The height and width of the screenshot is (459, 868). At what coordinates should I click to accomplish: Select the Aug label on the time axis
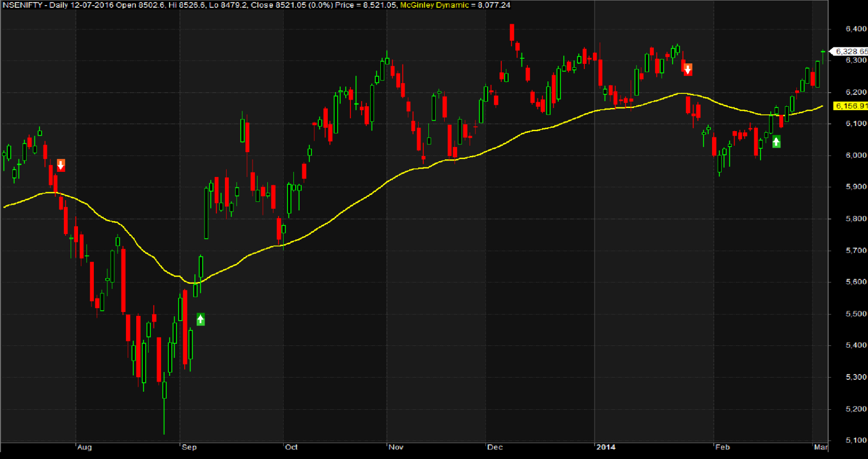coord(84,448)
